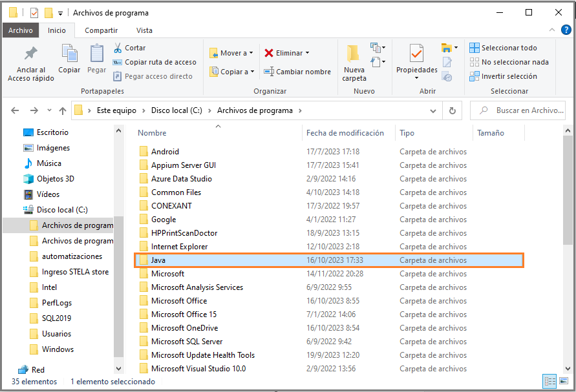576x392 pixels.
Task: Open Propiedades with the checkmark sheet icon
Action: (416, 54)
